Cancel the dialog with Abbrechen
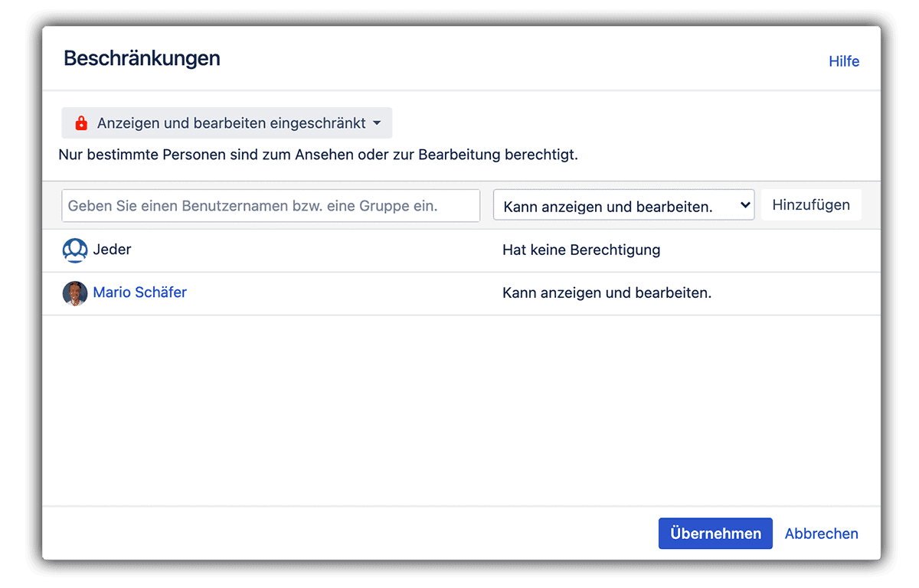Screen dimensions: 919x588 (821, 534)
